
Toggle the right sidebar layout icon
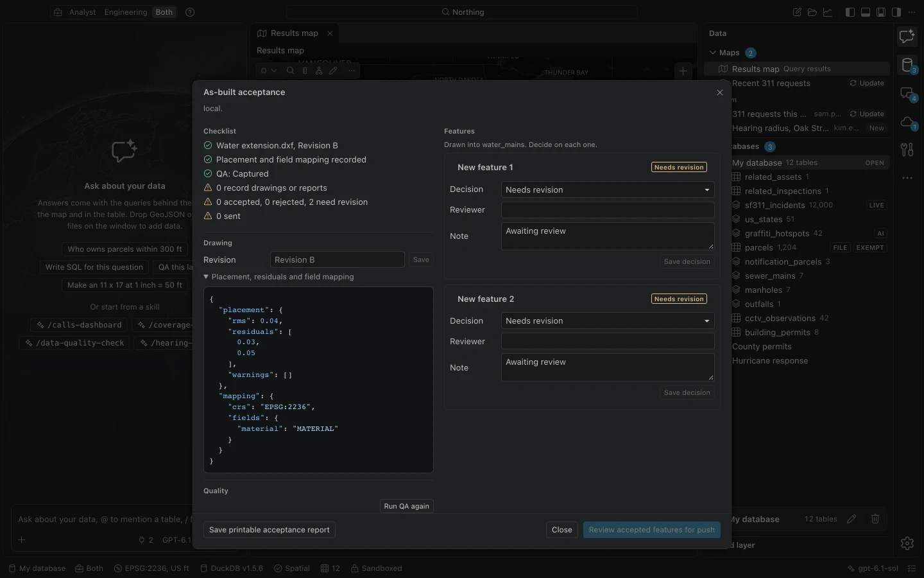coord(896,12)
